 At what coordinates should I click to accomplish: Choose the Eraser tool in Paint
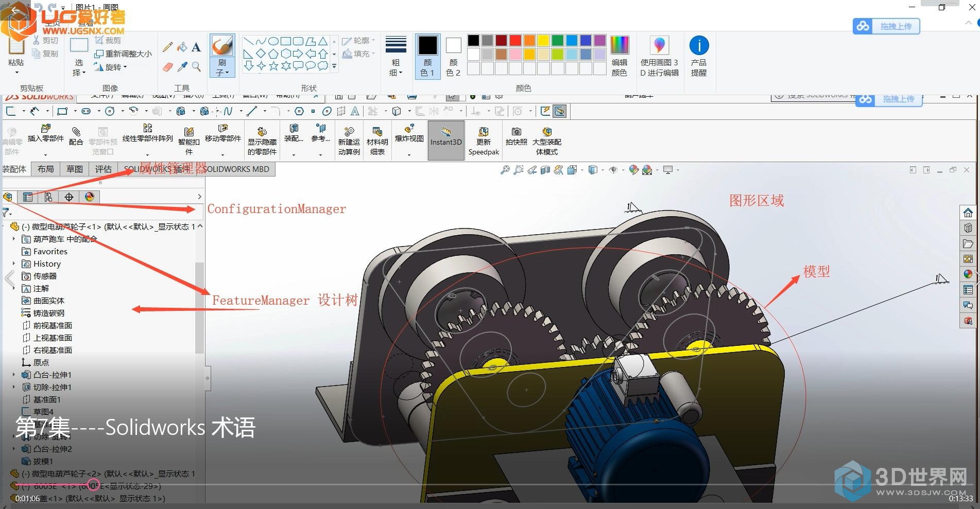click(167, 67)
